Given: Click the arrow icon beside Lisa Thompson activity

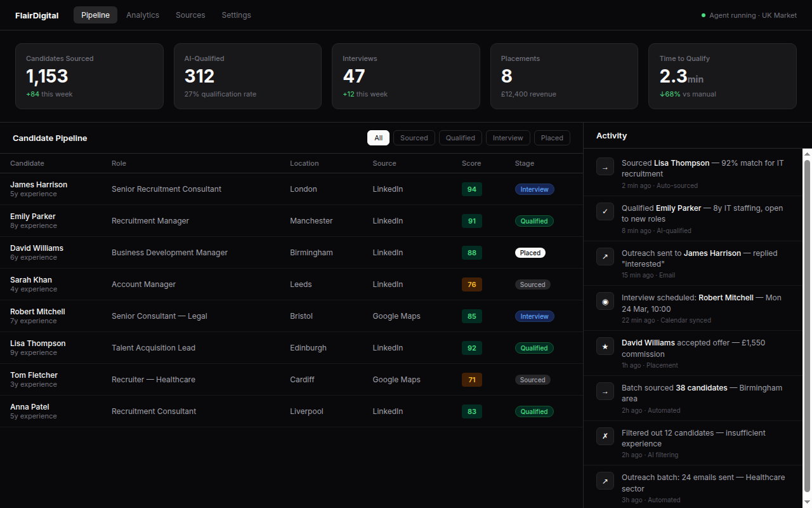Looking at the screenshot, I should pos(605,167).
